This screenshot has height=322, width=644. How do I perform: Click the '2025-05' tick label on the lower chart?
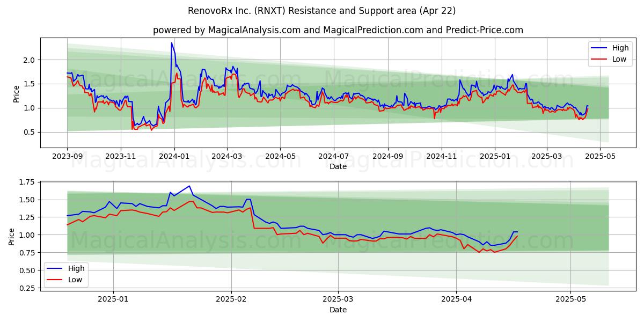(570, 299)
